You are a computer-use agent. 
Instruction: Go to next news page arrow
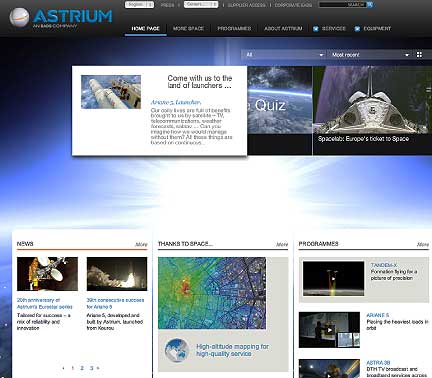click(98, 368)
